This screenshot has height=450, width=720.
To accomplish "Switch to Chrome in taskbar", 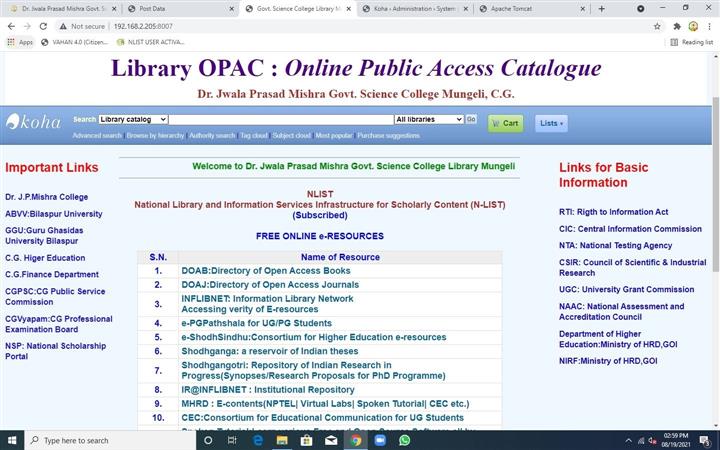I will 355,440.
